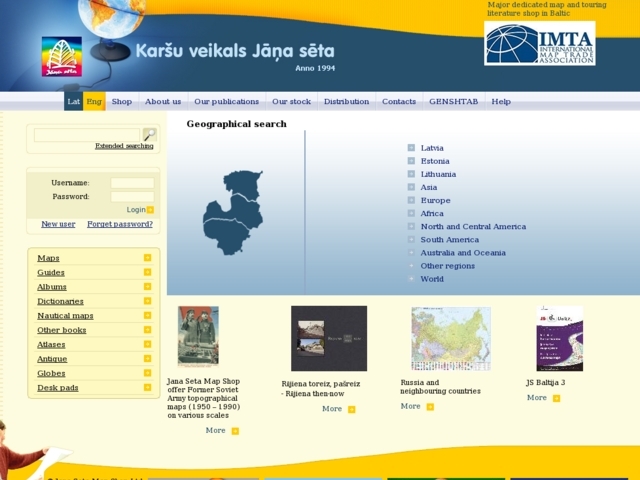Screen dimensions: 640x480
Task: Expand the Atlases category arrow
Action: (147, 344)
